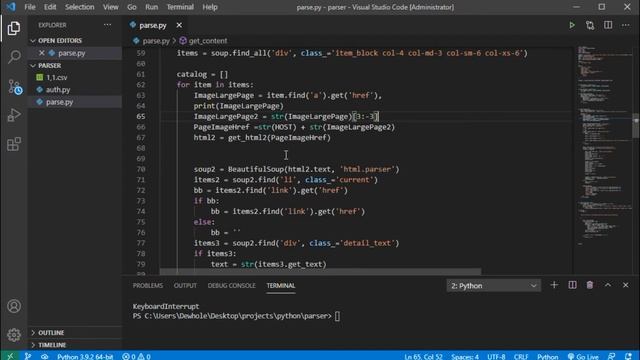Open the View menu

click(x=110, y=7)
